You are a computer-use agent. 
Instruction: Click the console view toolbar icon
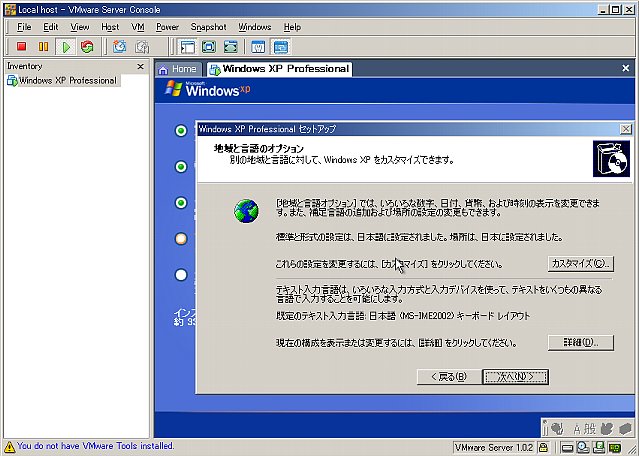pyautogui.click(x=281, y=47)
